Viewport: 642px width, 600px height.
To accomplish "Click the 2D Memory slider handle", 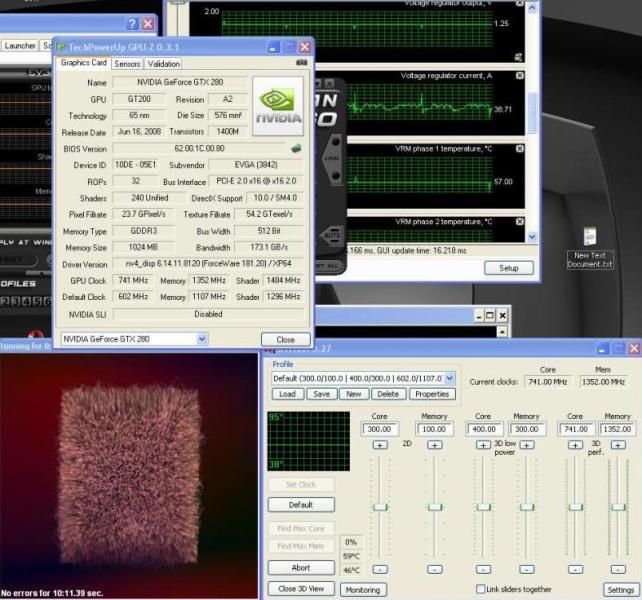I will tap(434, 507).
